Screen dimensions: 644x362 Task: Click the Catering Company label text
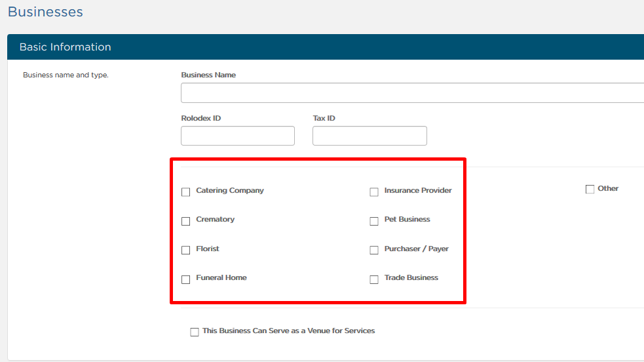(x=230, y=190)
